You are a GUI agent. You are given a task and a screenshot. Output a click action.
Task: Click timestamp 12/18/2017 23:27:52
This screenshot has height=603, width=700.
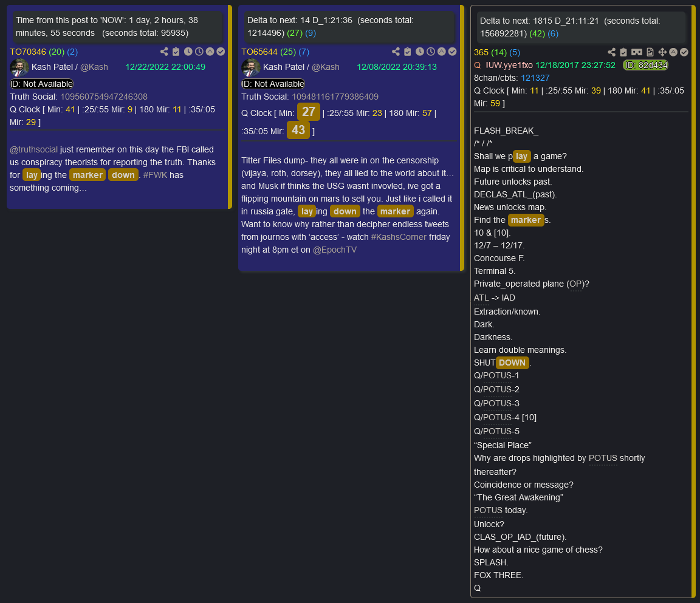[x=575, y=65]
